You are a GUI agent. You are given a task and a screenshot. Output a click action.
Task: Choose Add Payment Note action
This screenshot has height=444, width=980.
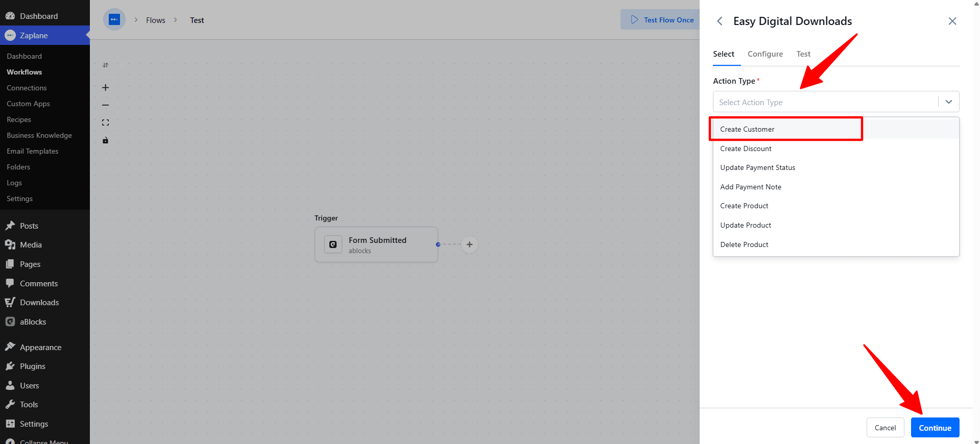[836, 187]
